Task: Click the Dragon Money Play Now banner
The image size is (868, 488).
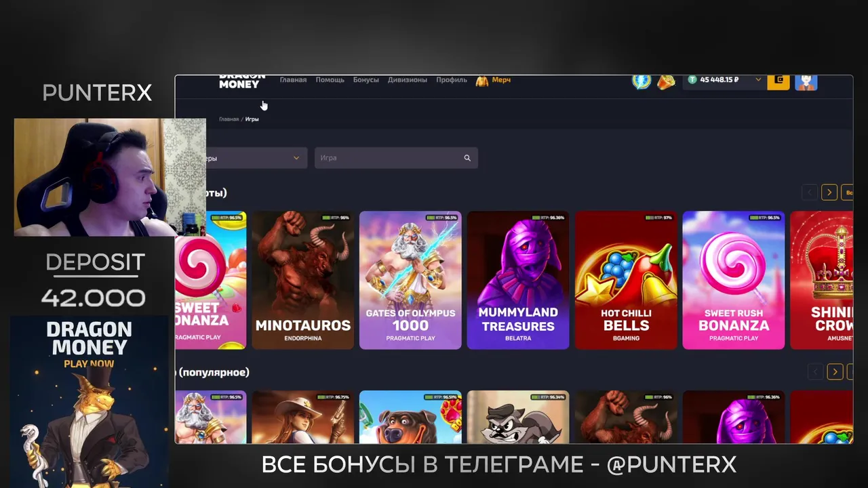Action: 90,402
